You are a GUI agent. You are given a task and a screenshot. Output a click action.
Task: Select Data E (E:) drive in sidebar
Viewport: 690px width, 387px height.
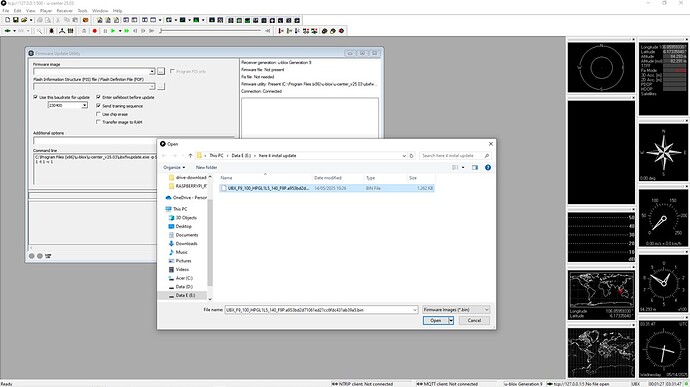click(x=184, y=295)
